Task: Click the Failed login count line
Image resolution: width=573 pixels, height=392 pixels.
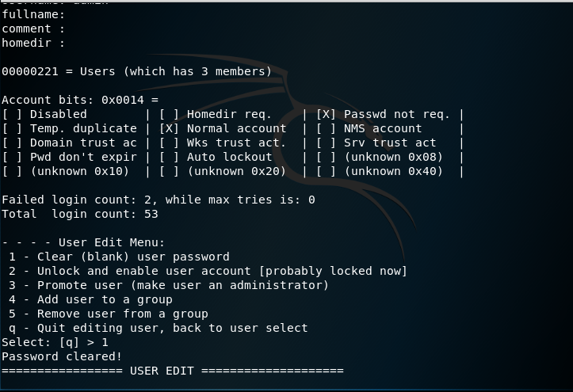Action: click(x=158, y=200)
